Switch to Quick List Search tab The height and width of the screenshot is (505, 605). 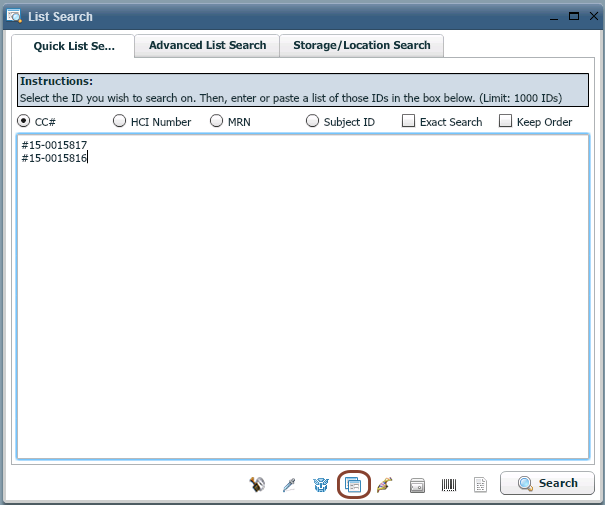click(x=73, y=46)
